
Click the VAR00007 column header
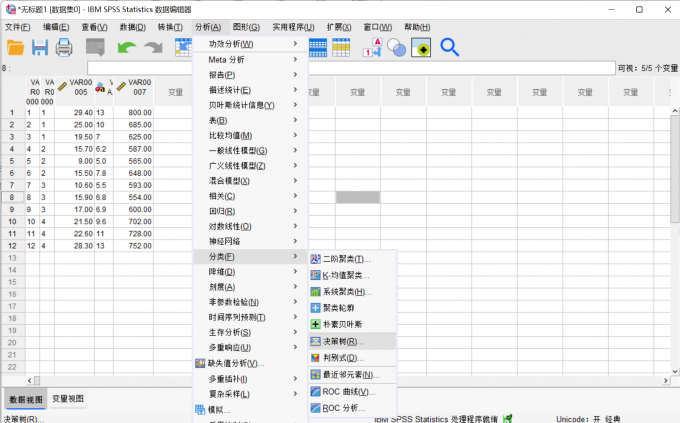click(134, 92)
